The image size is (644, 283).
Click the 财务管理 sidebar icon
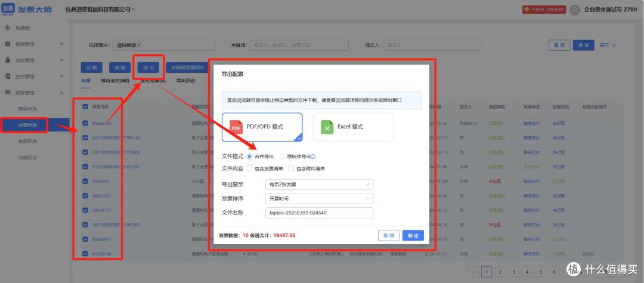7,93
